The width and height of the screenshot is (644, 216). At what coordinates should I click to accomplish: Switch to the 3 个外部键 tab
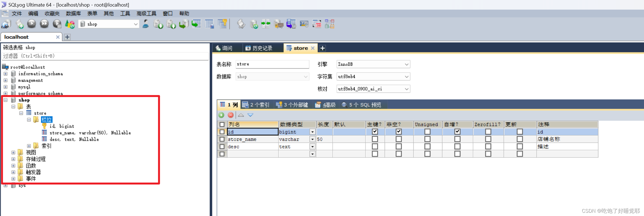(292, 105)
